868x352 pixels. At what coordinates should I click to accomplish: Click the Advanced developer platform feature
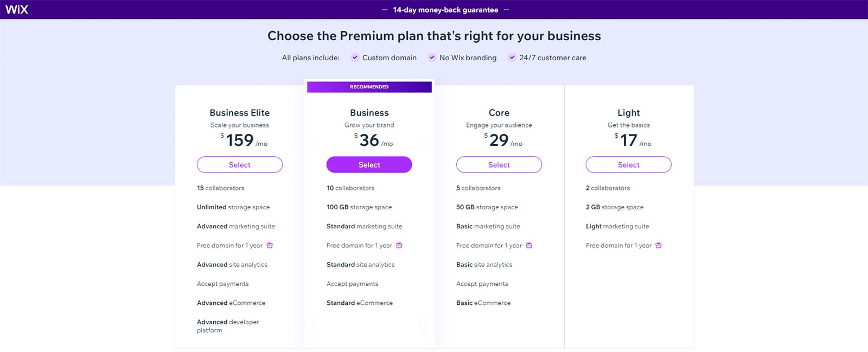tap(228, 325)
